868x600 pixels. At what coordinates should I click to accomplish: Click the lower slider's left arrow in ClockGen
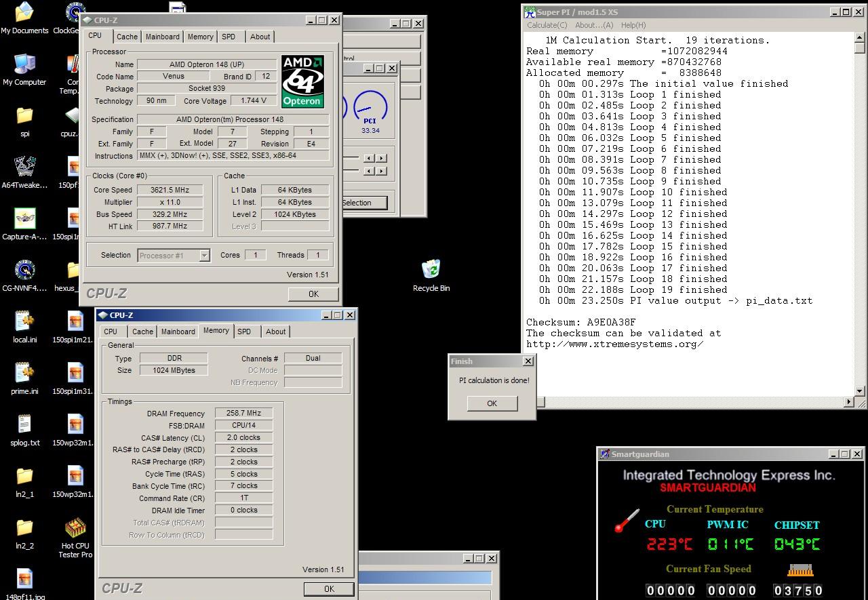(369, 171)
